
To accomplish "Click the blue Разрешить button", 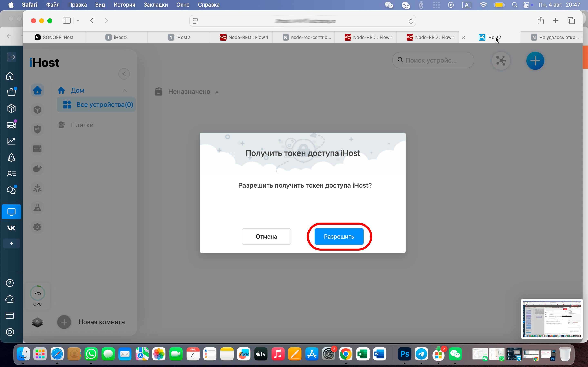I will point(339,237).
